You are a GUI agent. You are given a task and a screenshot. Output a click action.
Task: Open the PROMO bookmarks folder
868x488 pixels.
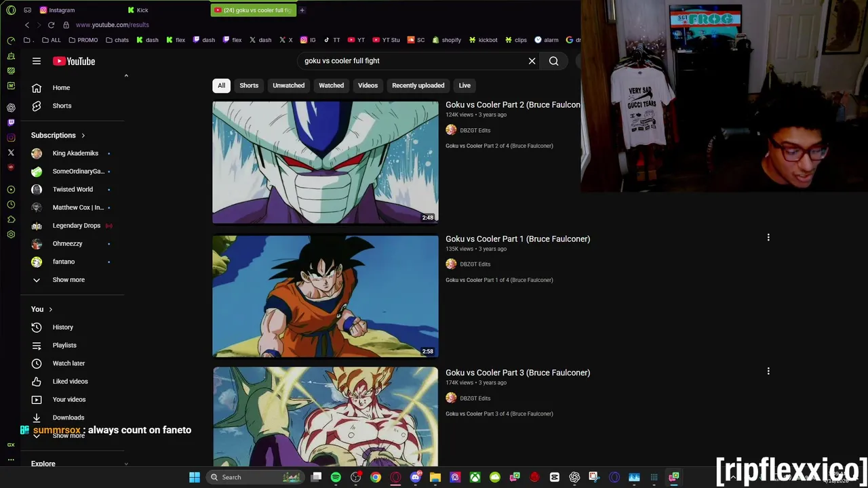point(83,40)
